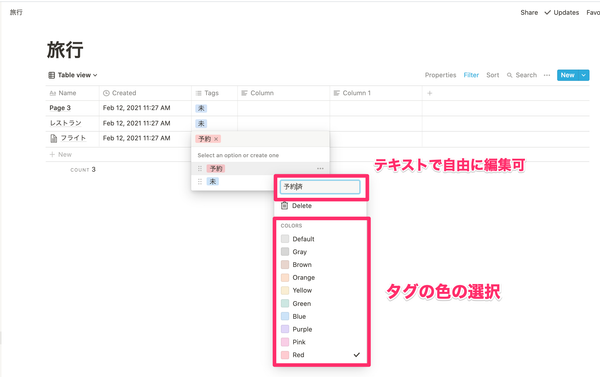The height and width of the screenshot is (377, 600).
Task: Click the Column column header
Action: coord(284,93)
